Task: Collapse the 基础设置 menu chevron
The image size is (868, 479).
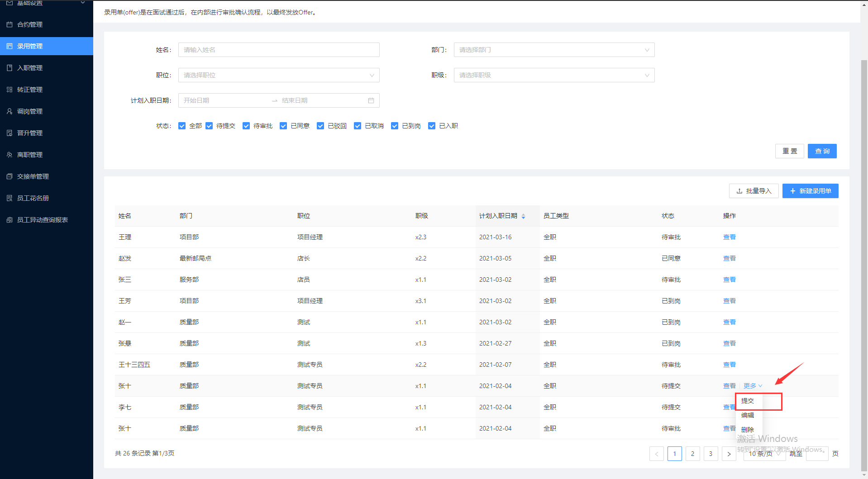Action: [83, 3]
